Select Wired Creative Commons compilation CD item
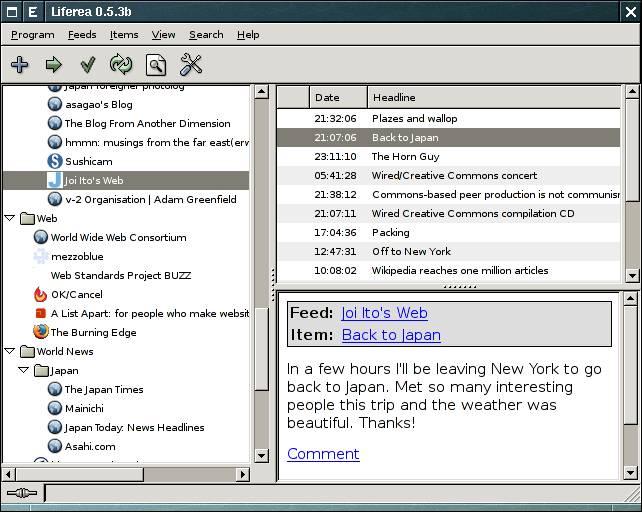This screenshot has width=642, height=512. 448,213
